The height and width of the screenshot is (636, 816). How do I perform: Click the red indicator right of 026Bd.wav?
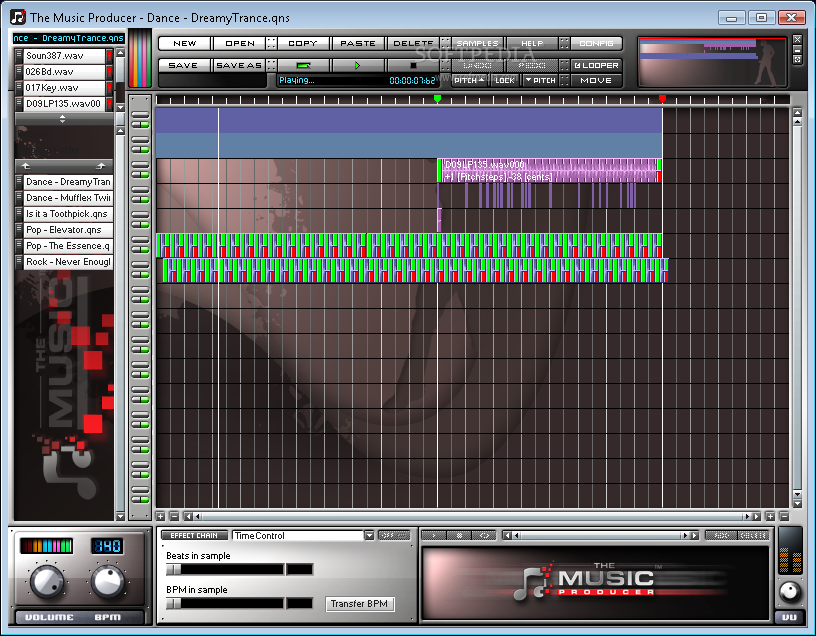[x=109, y=72]
